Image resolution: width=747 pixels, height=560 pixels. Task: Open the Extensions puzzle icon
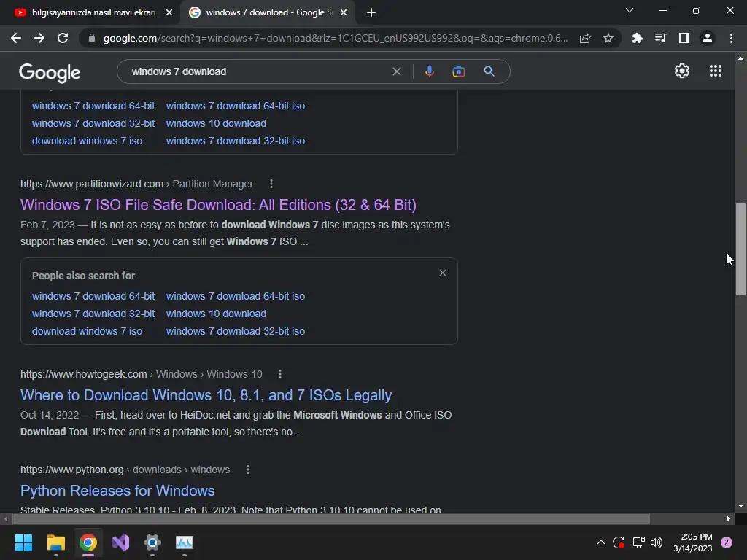[637, 38]
